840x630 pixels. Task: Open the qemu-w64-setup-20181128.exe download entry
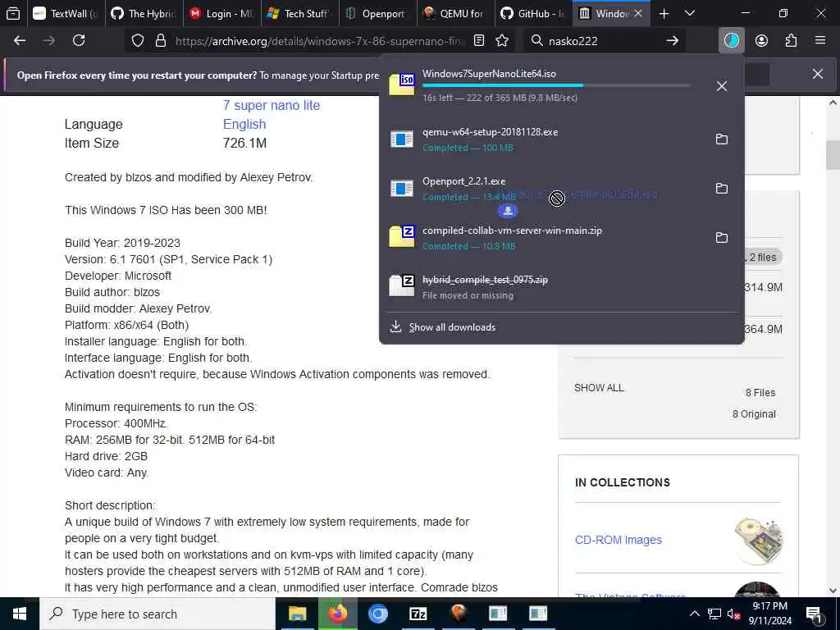pyautogui.click(x=545, y=139)
